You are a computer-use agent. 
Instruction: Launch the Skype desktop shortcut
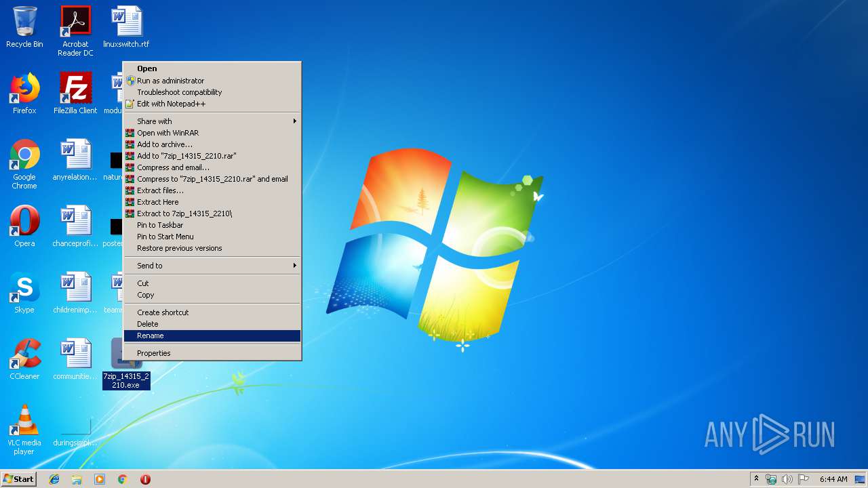click(24, 293)
